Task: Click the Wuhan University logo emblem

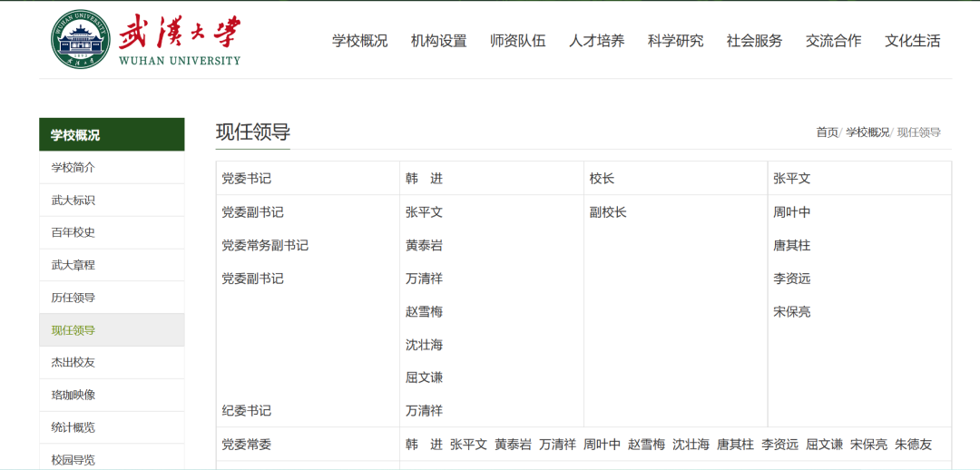Action: 81,39
